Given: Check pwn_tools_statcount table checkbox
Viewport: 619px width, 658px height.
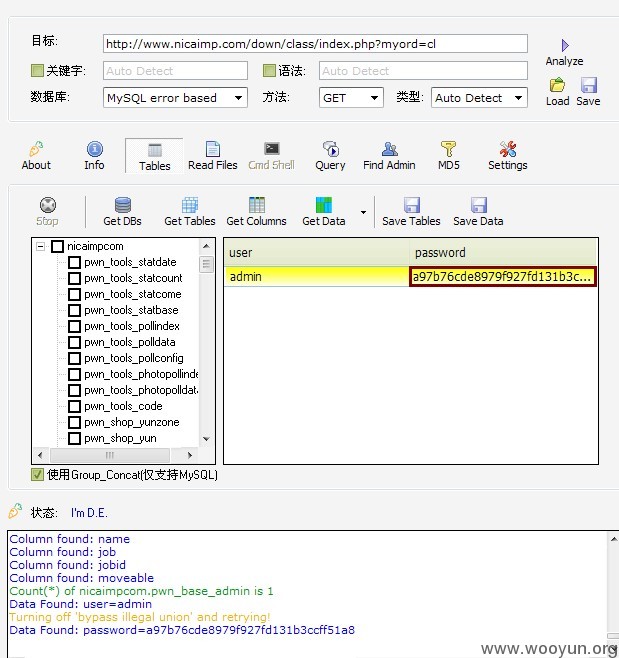Looking at the screenshot, I should coord(74,278).
